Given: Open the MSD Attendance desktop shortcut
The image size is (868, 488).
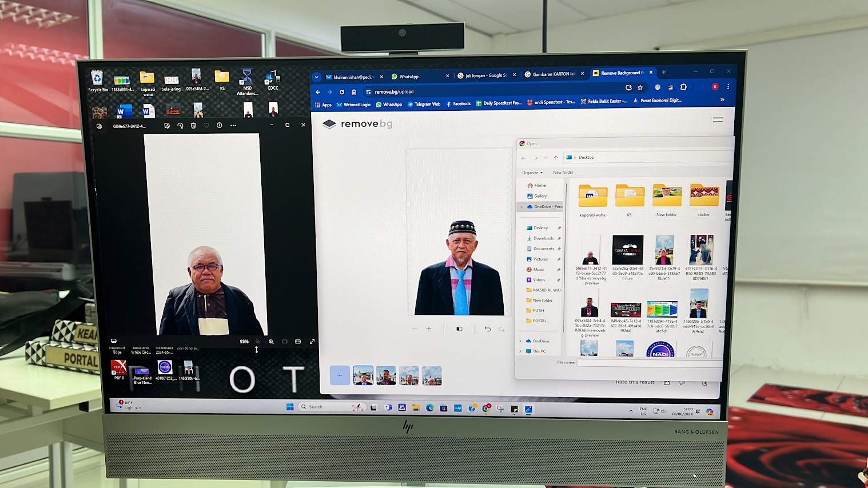Looking at the screenshot, I should (x=247, y=83).
